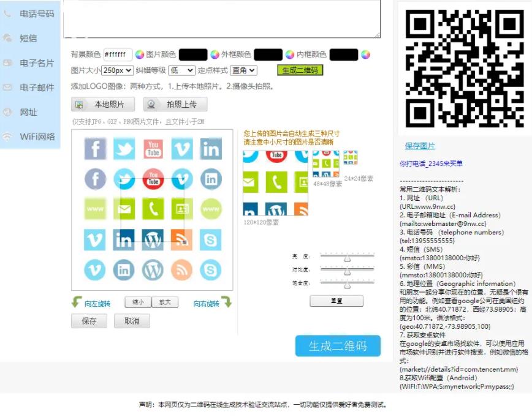
Task: Click the 重置 reset button
Action: click(336, 301)
